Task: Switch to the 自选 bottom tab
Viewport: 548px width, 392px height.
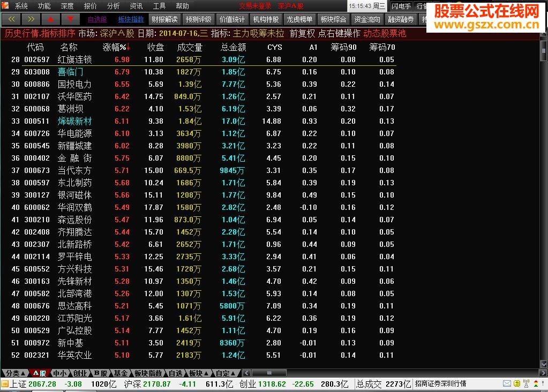Action: pos(176,373)
